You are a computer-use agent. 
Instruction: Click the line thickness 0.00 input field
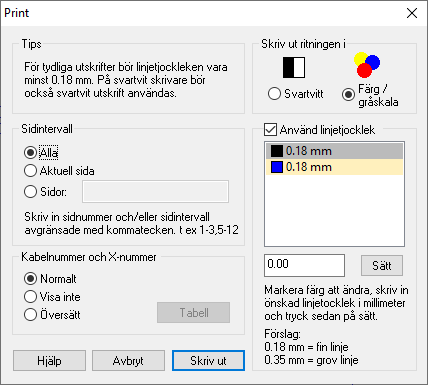point(304,265)
